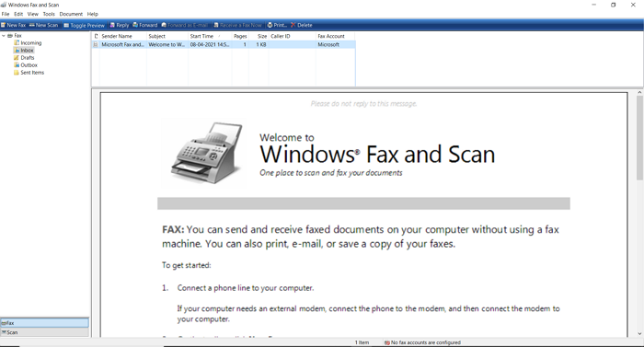Open the File menu
The height and width of the screenshot is (347, 644).
(6, 14)
